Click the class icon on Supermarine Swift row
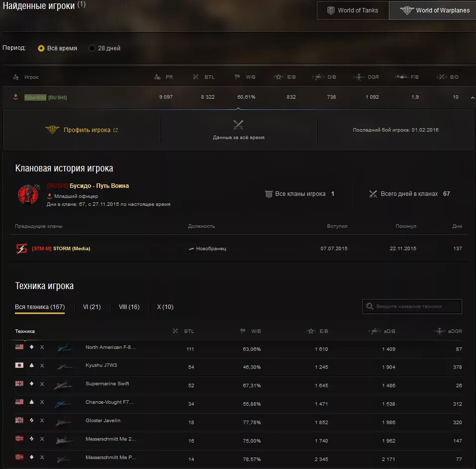This screenshot has height=469, width=476. tap(31, 384)
